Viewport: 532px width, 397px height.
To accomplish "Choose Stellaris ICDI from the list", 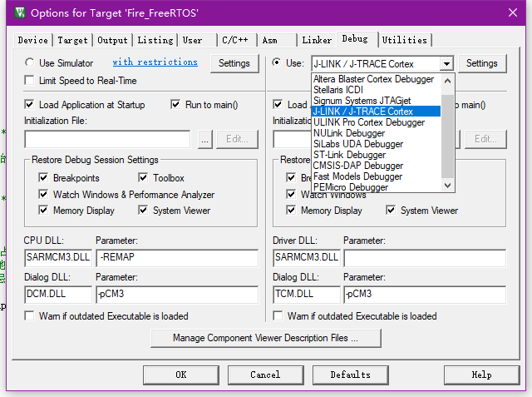I will 377,90.
